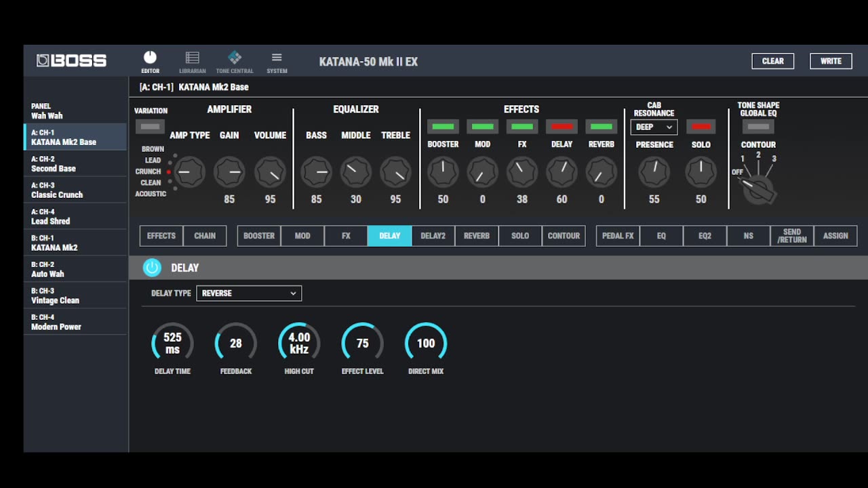
Task: Open the Editor view icon
Action: (151, 58)
